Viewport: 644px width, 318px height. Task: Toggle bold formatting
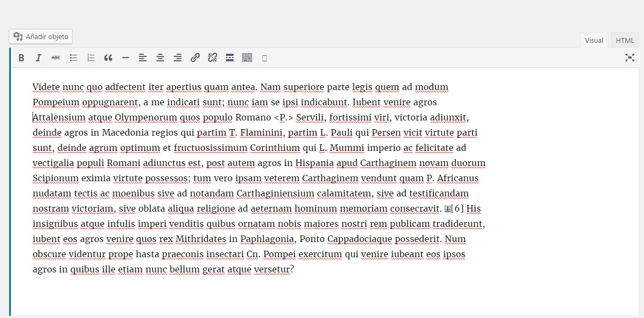tap(21, 58)
